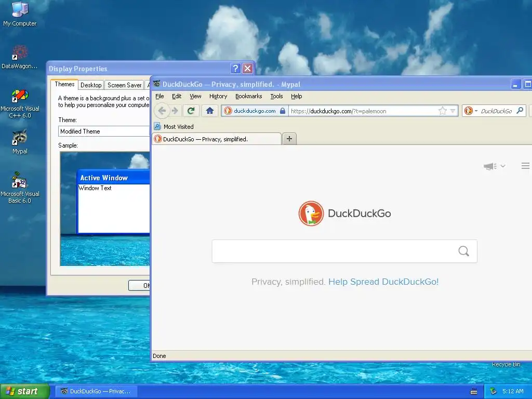Bookmark this page with the star
532x399 pixels.
(443, 111)
